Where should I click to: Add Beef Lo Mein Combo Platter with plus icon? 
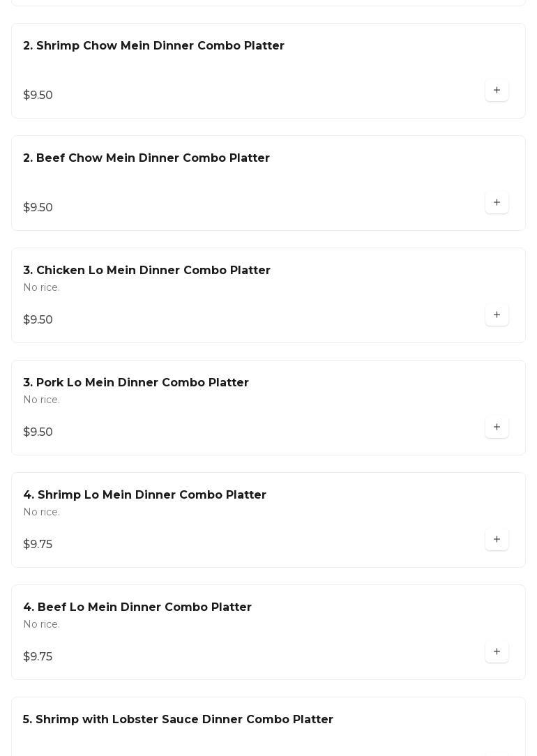click(x=497, y=652)
